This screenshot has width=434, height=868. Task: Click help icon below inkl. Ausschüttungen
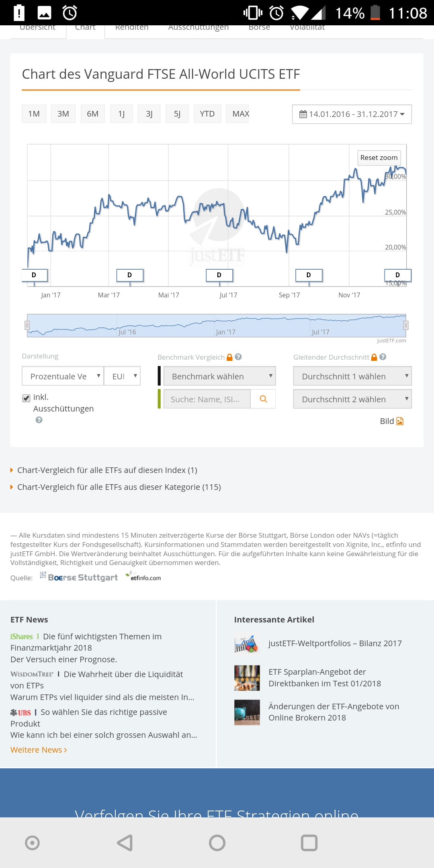39,420
